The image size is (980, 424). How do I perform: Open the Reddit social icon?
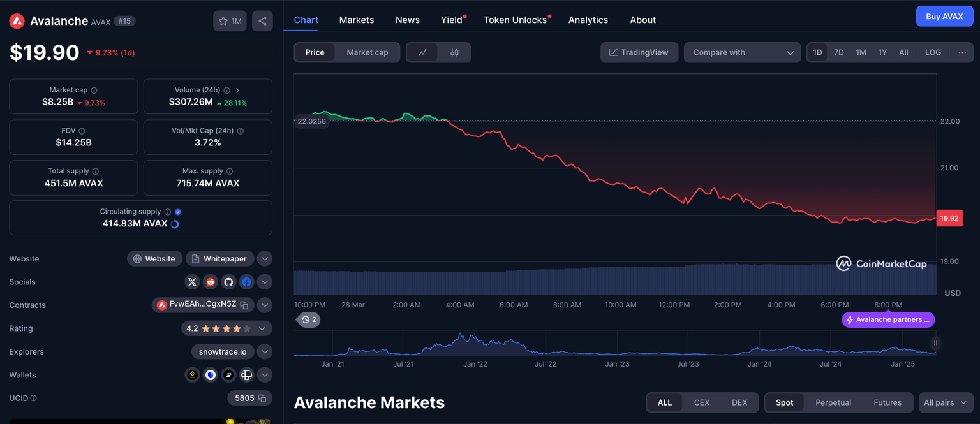(210, 282)
